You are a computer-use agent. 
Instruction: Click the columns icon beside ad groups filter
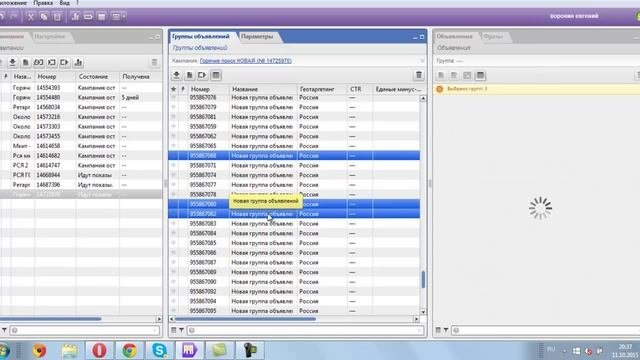pos(173,330)
